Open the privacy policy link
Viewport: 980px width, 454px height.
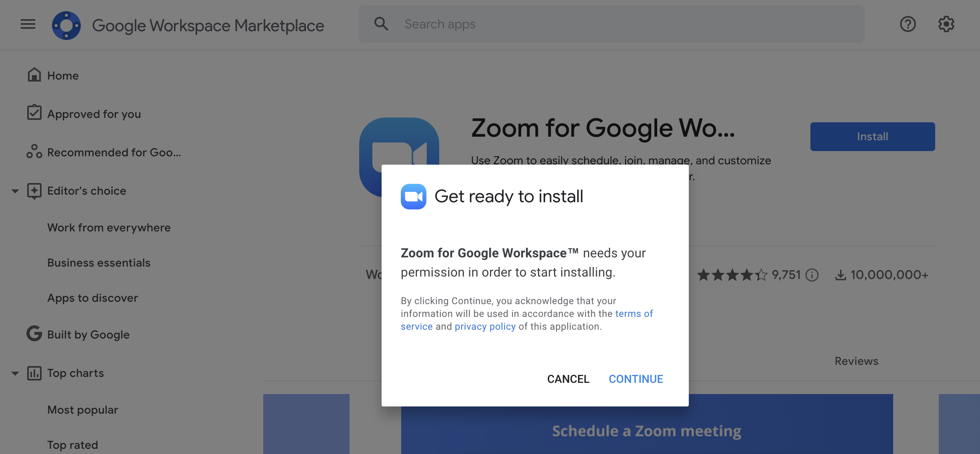point(485,327)
